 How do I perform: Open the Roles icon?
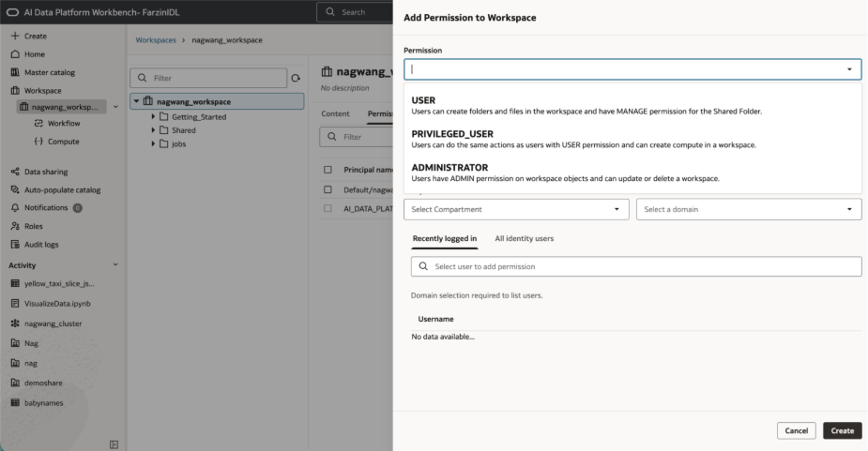(15, 226)
